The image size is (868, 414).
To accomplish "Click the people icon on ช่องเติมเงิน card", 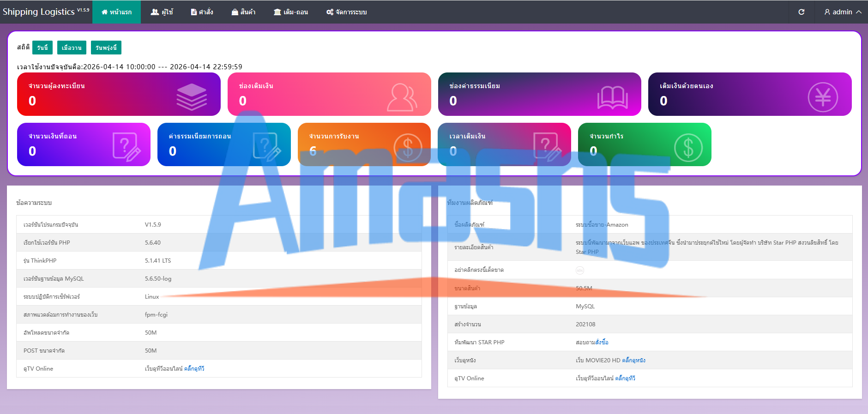I will pyautogui.click(x=402, y=97).
